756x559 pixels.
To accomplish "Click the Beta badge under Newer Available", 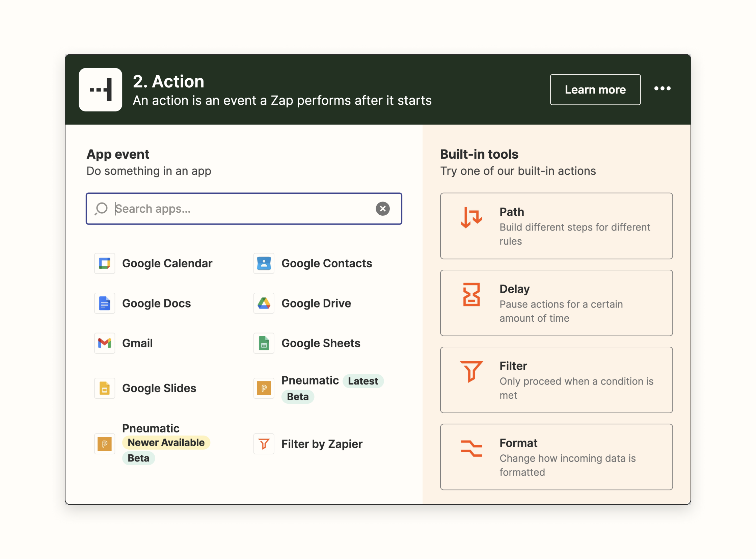I will 138,458.
